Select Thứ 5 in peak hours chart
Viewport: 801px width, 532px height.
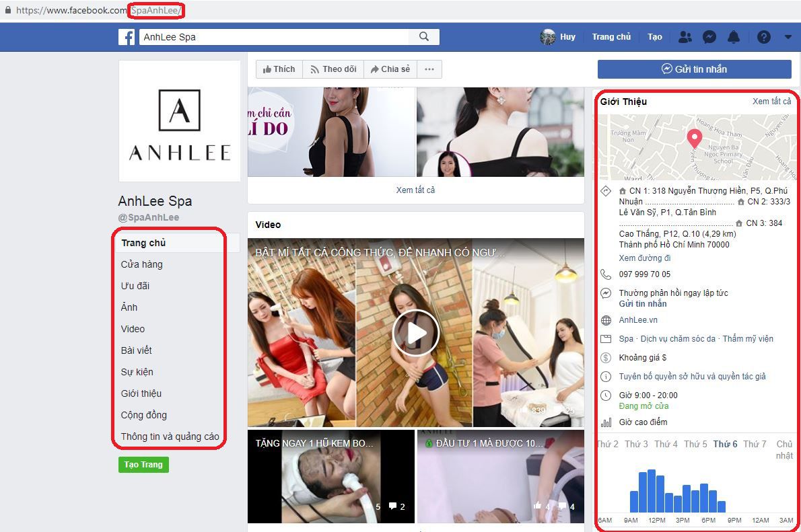(695, 444)
